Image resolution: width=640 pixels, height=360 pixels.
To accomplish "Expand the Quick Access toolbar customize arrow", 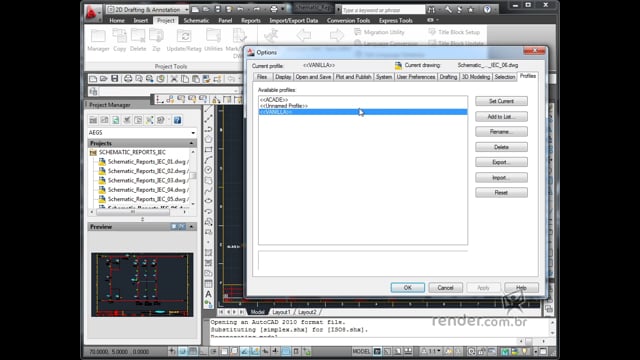I will click(282, 9).
